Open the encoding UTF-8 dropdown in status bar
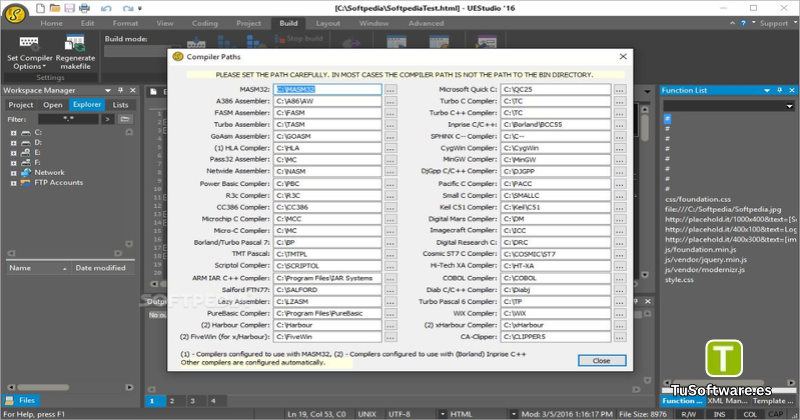The height and width of the screenshot is (420, 800). coord(442,414)
